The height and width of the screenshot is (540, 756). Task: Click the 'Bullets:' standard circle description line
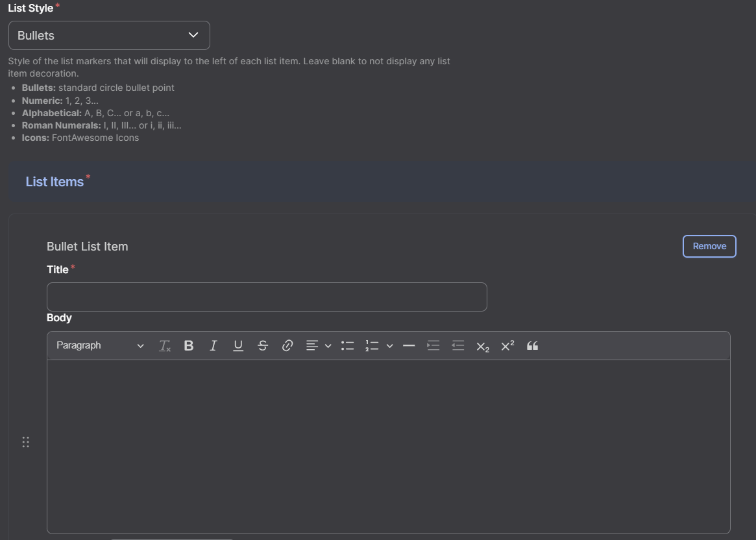tap(98, 88)
